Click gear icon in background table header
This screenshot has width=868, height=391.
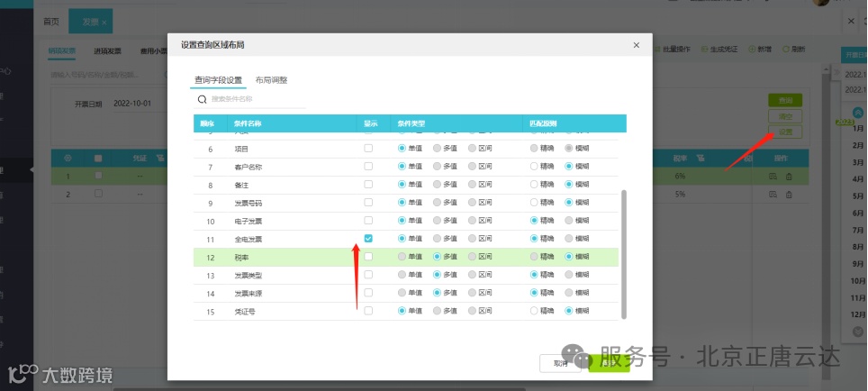tap(68, 159)
